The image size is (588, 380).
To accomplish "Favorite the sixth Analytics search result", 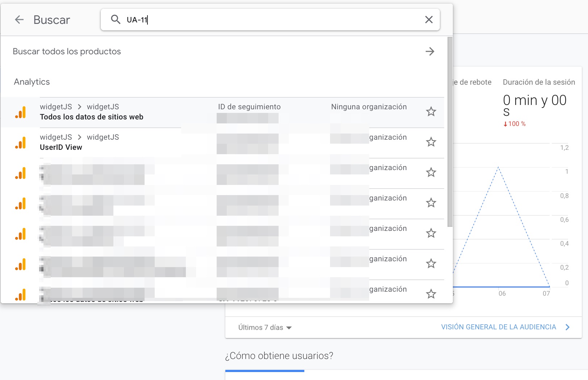I will pyautogui.click(x=431, y=263).
